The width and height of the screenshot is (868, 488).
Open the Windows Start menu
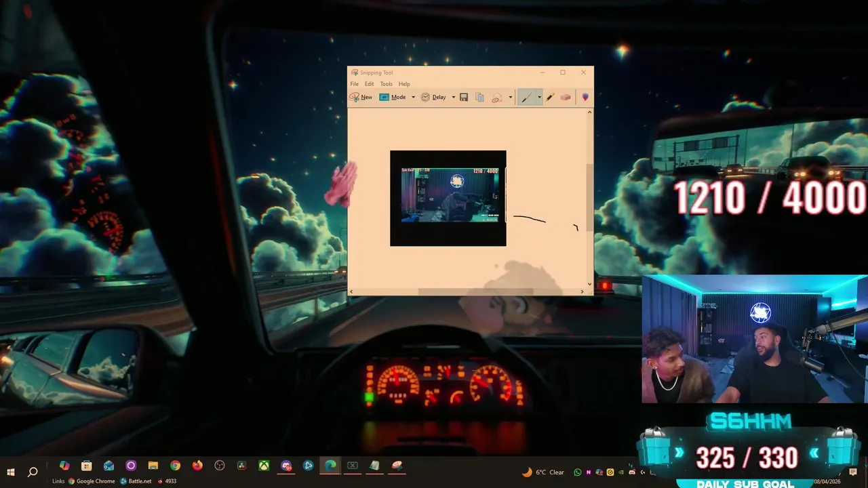(11, 472)
